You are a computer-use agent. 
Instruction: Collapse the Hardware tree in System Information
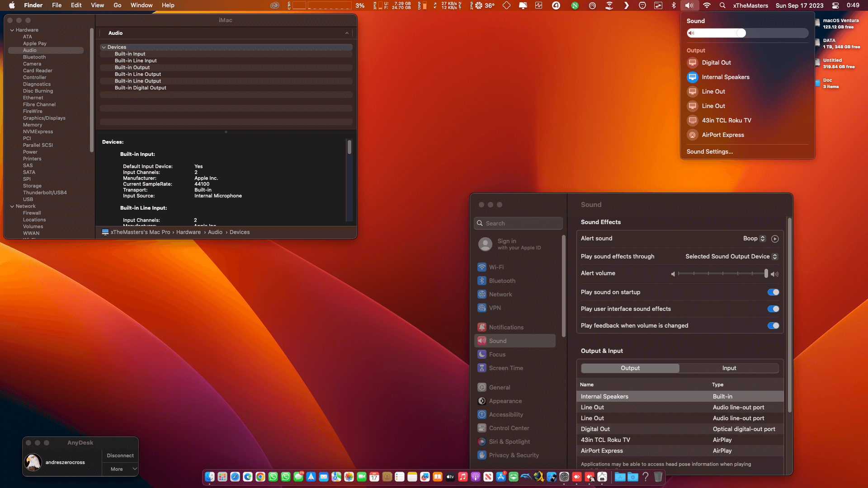pyautogui.click(x=12, y=30)
